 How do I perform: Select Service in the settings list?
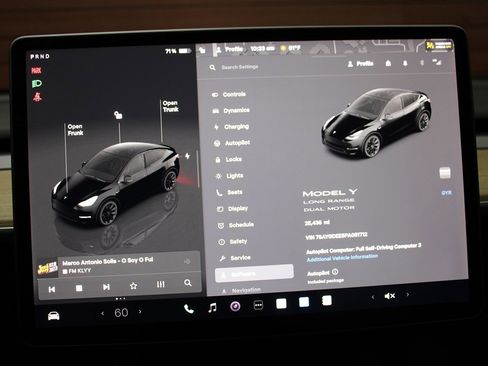click(235, 258)
